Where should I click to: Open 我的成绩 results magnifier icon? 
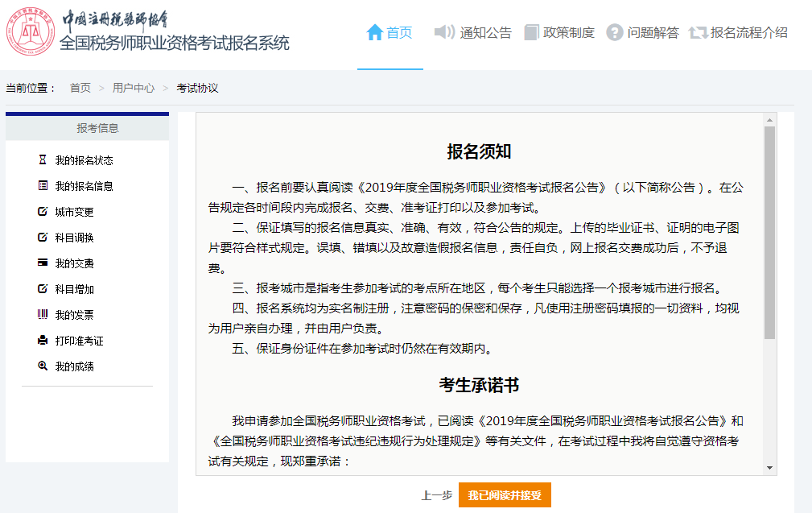click(44, 365)
